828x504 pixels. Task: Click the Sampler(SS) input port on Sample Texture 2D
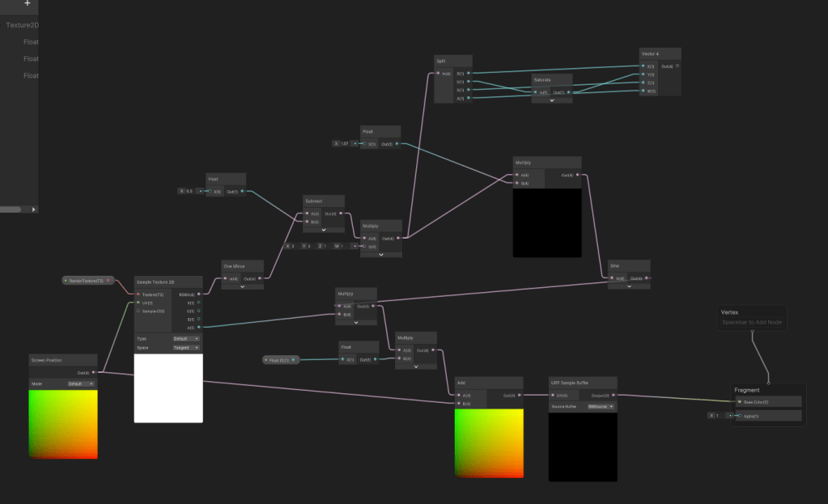(x=138, y=311)
